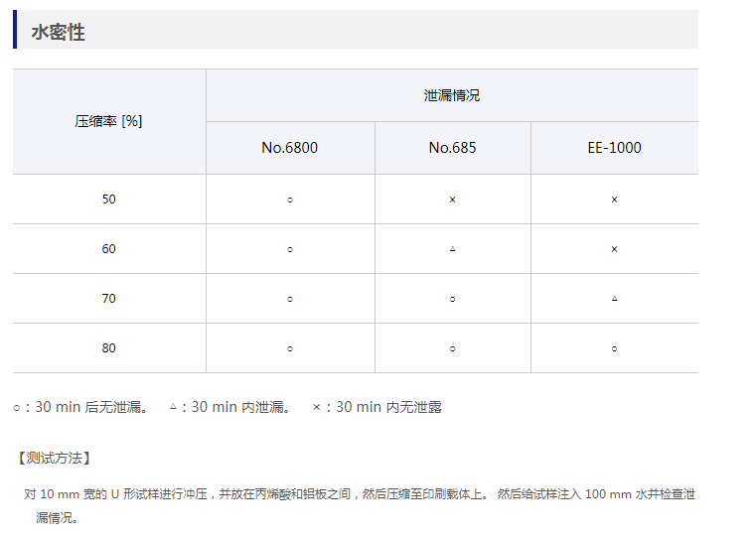
Task: Click the cross symbol for No.685 at 50%
Action: coord(452,200)
